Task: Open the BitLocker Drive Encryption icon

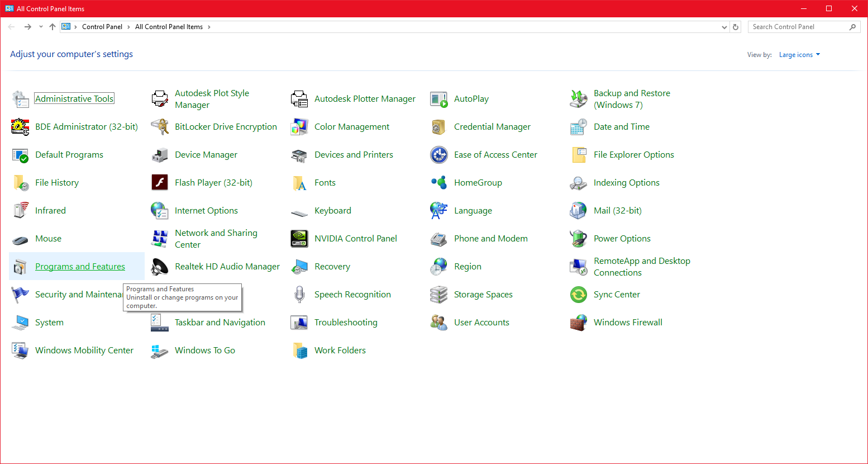Action: point(160,127)
